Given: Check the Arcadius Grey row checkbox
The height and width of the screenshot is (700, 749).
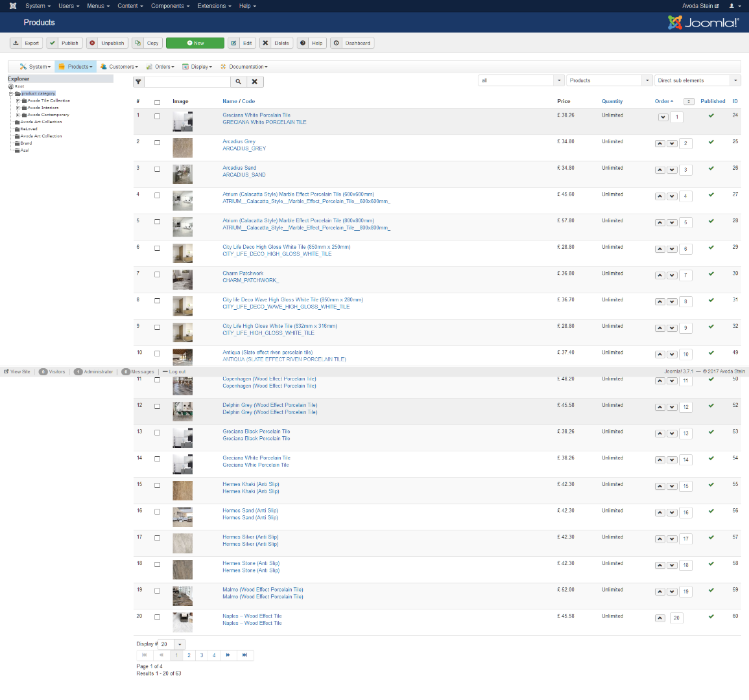Looking at the screenshot, I should tap(157, 143).
